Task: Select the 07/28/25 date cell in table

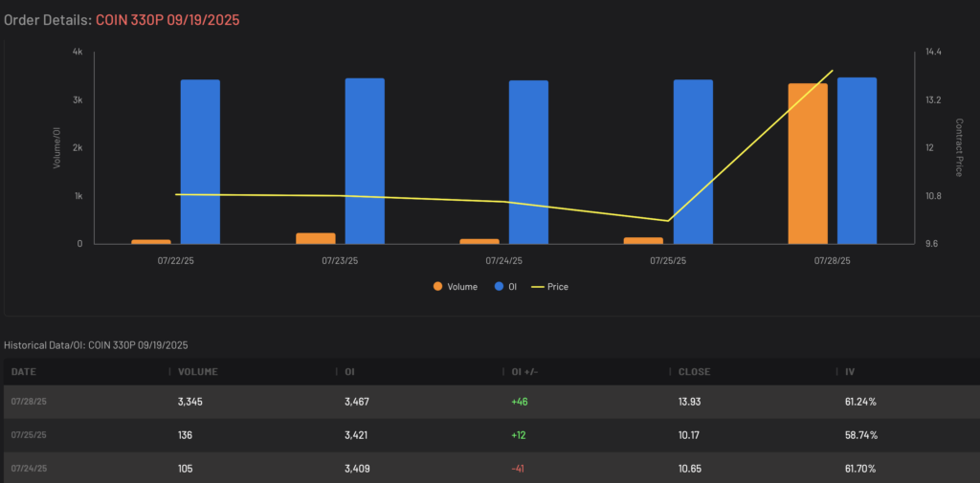Action: tap(29, 401)
